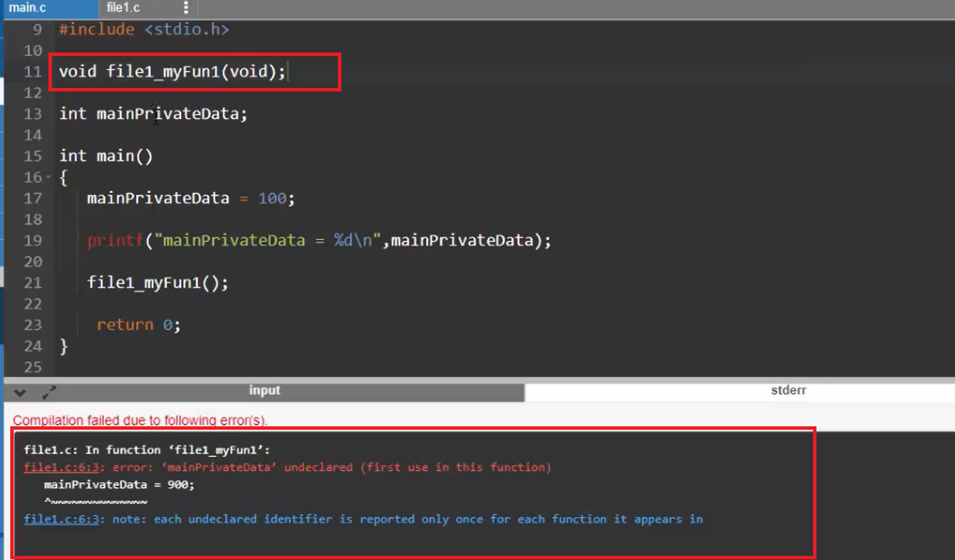Viewport: 955px width, 560px height.
Task: Click line number 17 in the gutter
Action: tap(33, 198)
